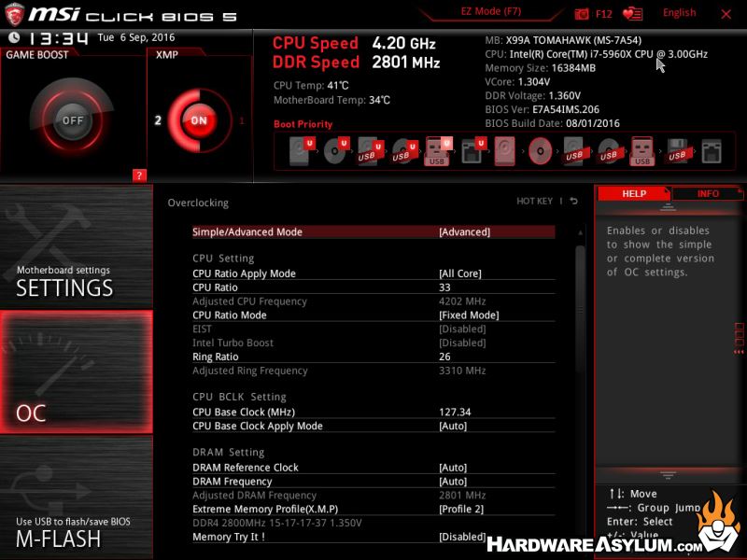Image resolution: width=747 pixels, height=560 pixels.
Task: Click the last network boot device icon
Action: pyautogui.click(x=712, y=150)
